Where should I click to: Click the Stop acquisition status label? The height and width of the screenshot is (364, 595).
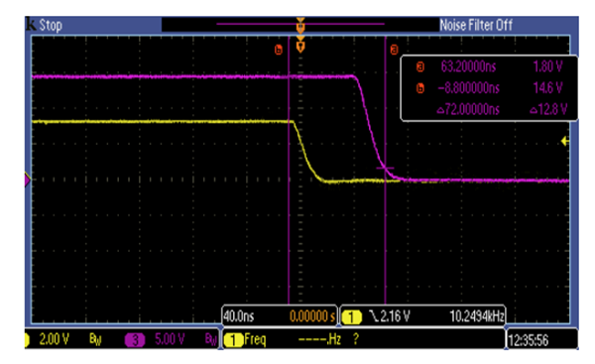pos(51,26)
